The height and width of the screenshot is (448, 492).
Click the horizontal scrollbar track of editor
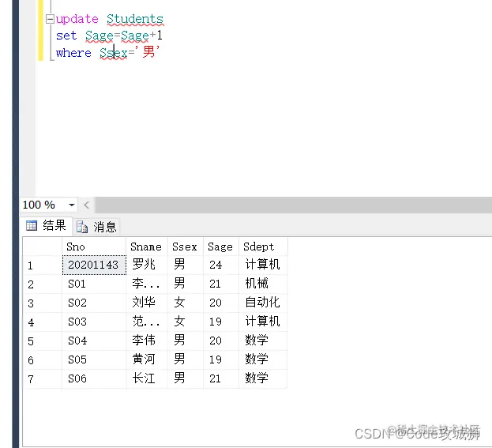tap(293, 205)
